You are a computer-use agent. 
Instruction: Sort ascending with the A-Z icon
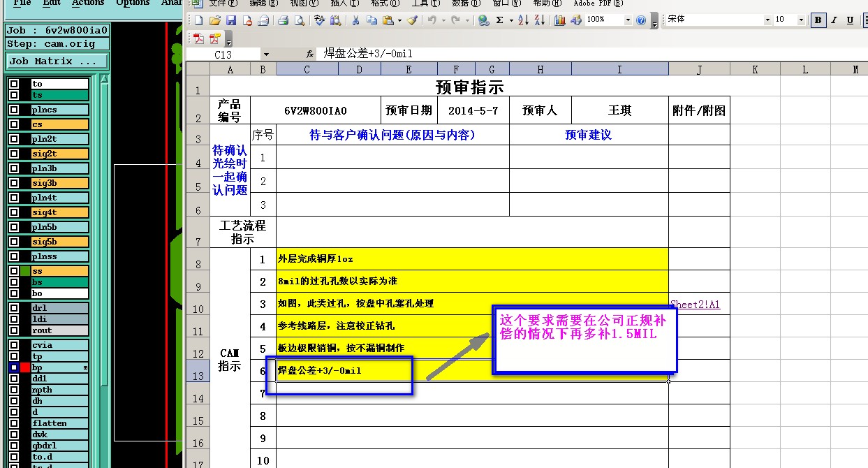coord(523,20)
